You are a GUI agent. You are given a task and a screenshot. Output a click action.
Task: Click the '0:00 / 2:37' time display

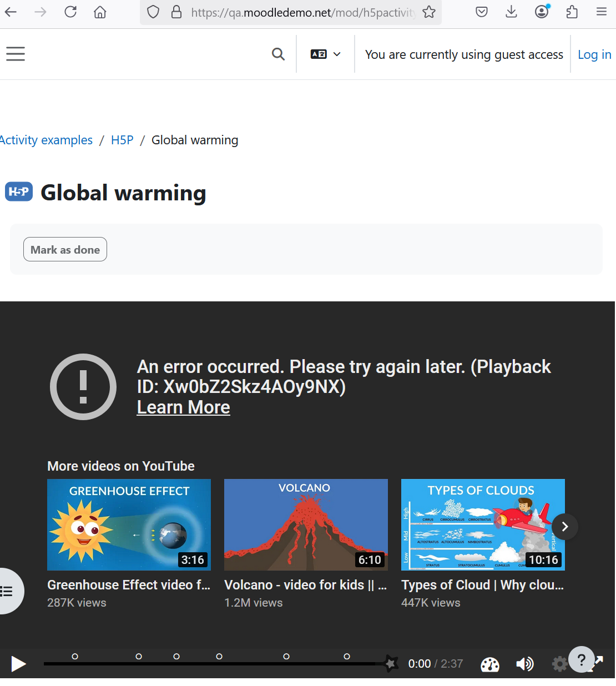436,664
